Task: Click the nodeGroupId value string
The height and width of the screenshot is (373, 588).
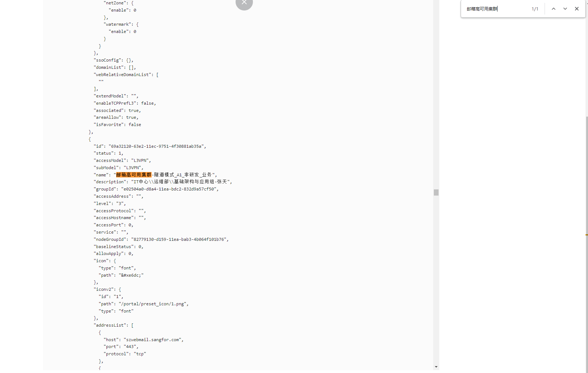Action: click(x=179, y=239)
